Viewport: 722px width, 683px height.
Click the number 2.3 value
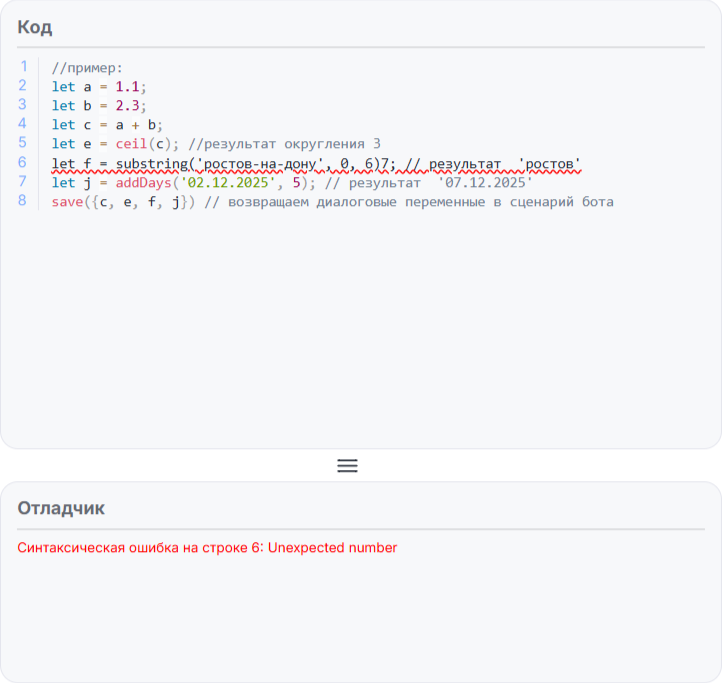[128, 106]
